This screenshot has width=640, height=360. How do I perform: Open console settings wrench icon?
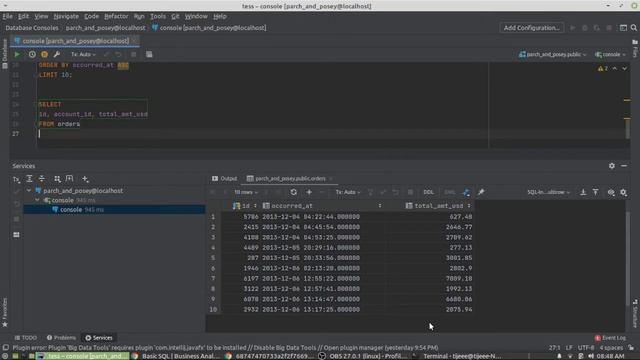coord(57,54)
